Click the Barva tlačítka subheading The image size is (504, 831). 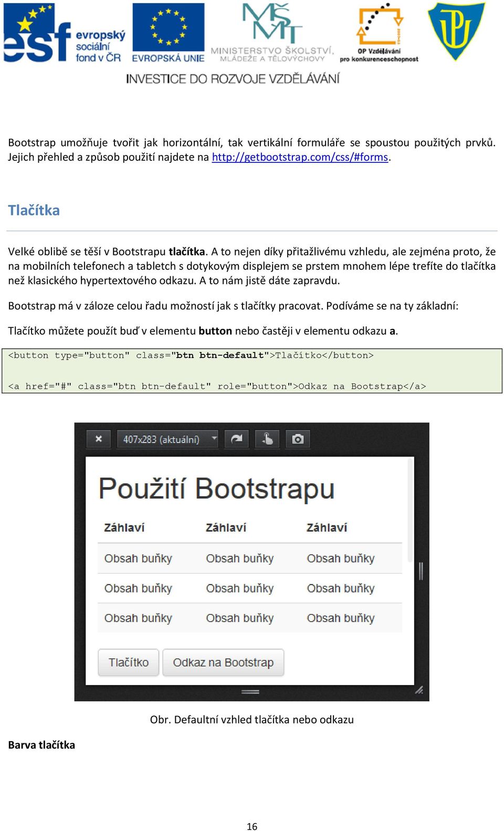[x=41, y=745]
